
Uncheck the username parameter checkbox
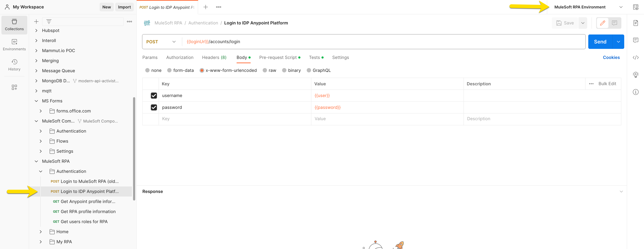click(x=154, y=95)
